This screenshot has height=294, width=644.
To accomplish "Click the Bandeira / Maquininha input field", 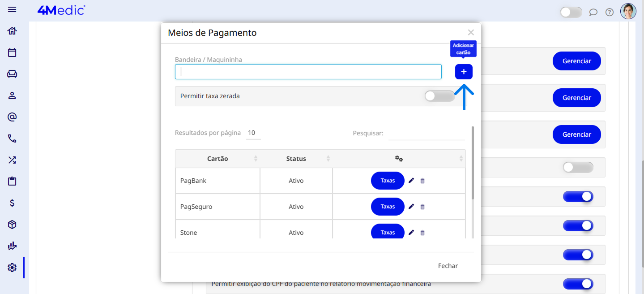I will pyautogui.click(x=308, y=72).
